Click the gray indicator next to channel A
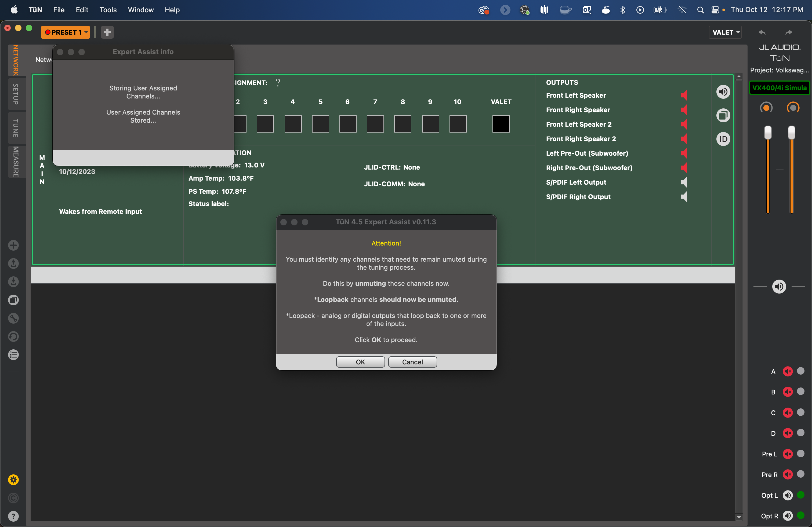812x527 pixels. pos(800,371)
